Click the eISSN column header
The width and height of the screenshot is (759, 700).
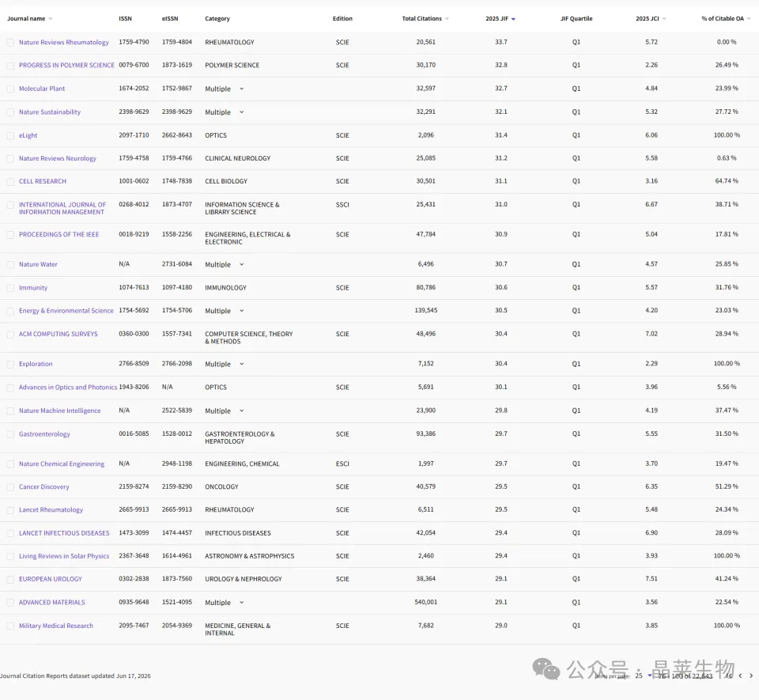(170, 18)
